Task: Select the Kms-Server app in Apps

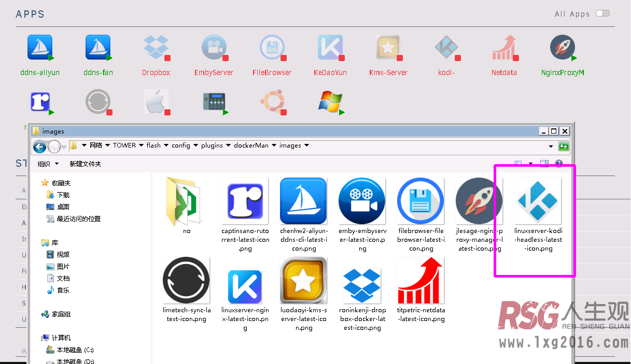Action: (388, 48)
